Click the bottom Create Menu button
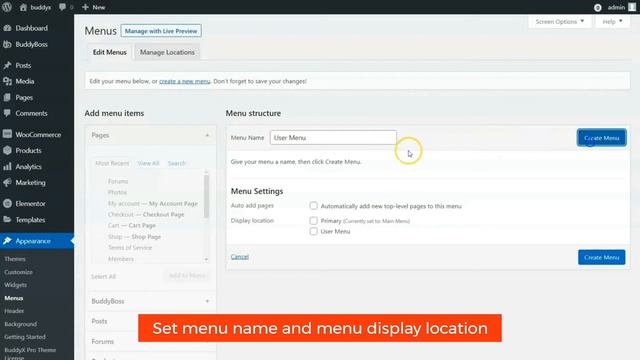 pos(601,258)
